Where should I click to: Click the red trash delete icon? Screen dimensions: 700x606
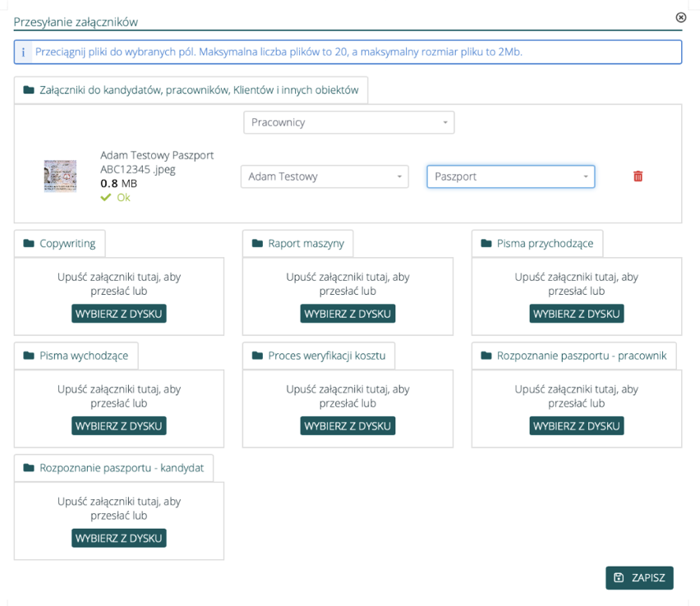click(638, 177)
